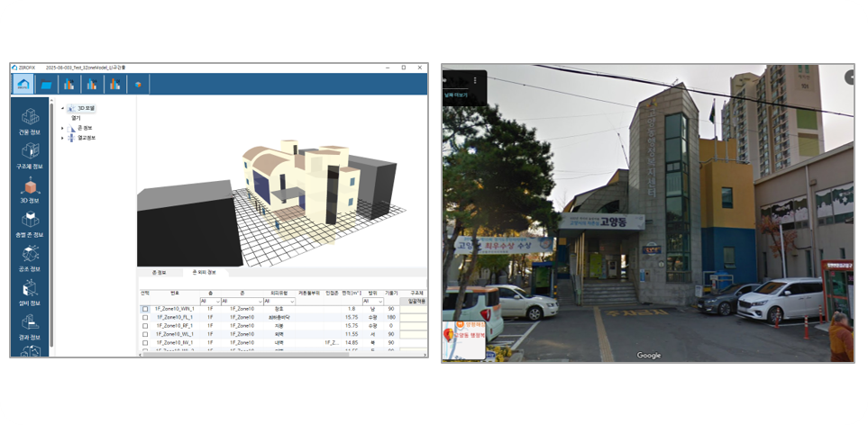The width and height of the screenshot is (868, 425).
Task: Click the 일괄적용 button under 구조체 column
Action: tap(416, 302)
